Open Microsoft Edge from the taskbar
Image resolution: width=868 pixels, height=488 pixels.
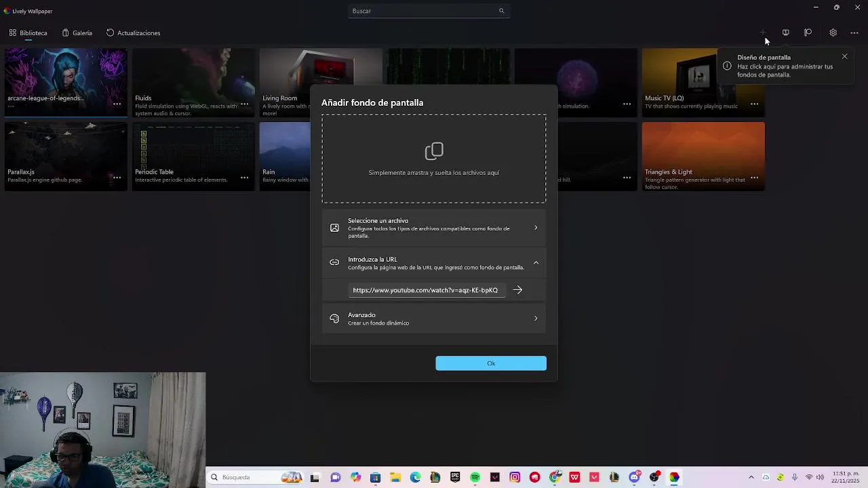coord(415,477)
